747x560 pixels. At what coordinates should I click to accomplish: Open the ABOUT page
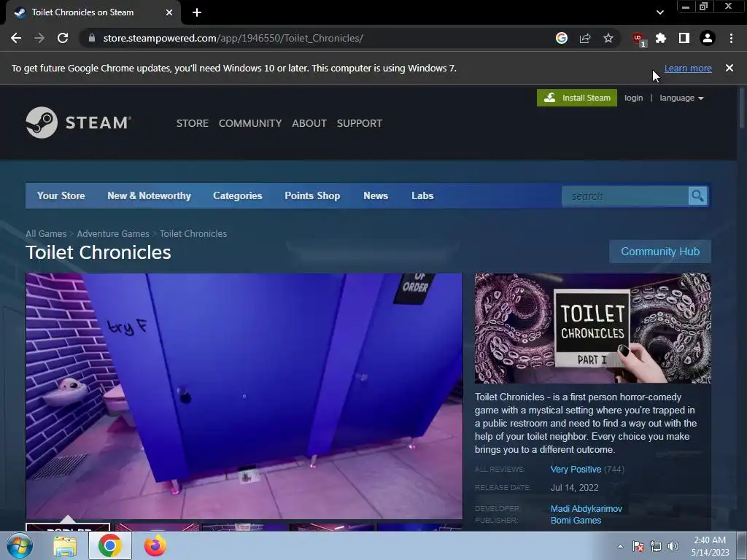[x=309, y=123]
